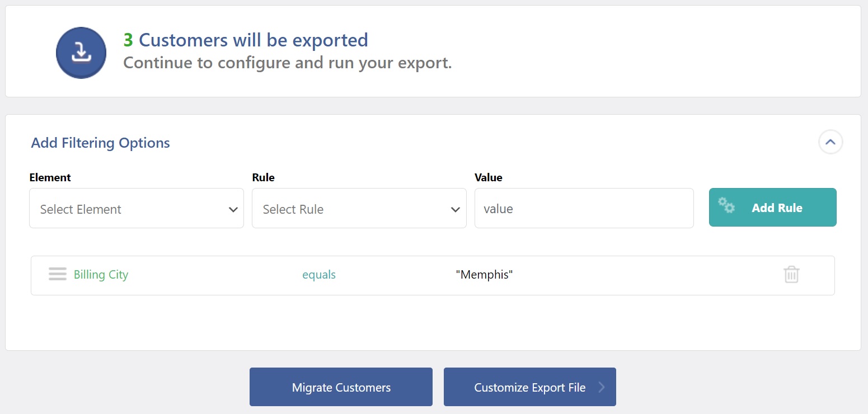Click the green customer count number
This screenshot has height=414, width=868.
[x=128, y=40]
